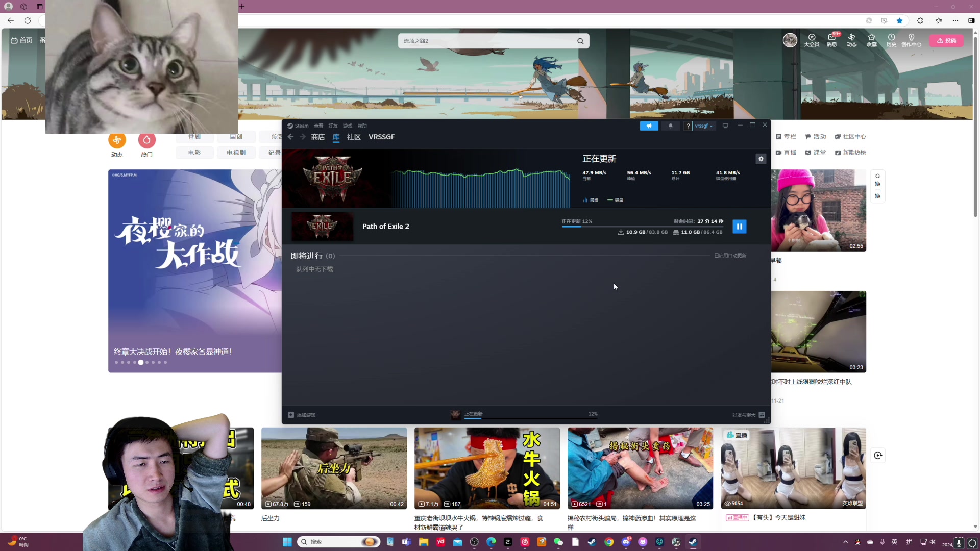Image resolution: width=980 pixels, height=551 pixels.
Task: Click the pink 投稿 button
Action: [946, 41]
